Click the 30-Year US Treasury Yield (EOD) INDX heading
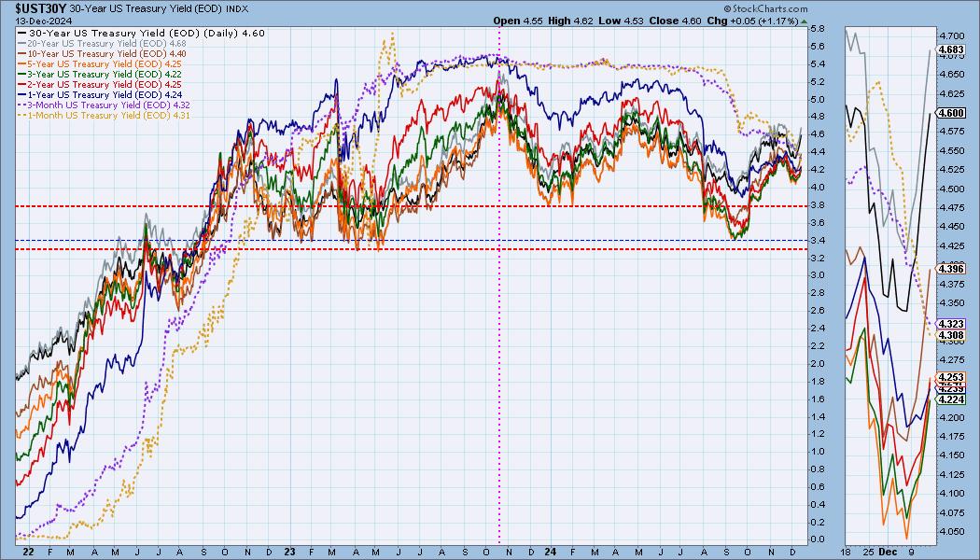Viewport: 980px width, 560px height. [159, 9]
